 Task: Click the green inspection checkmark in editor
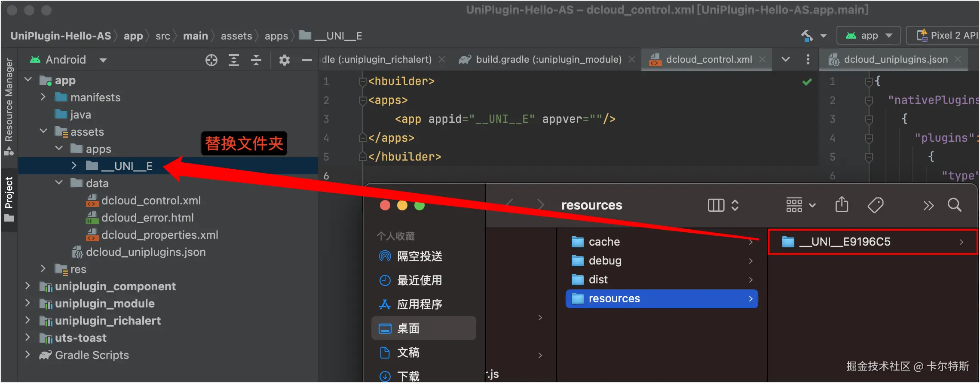[x=807, y=82]
